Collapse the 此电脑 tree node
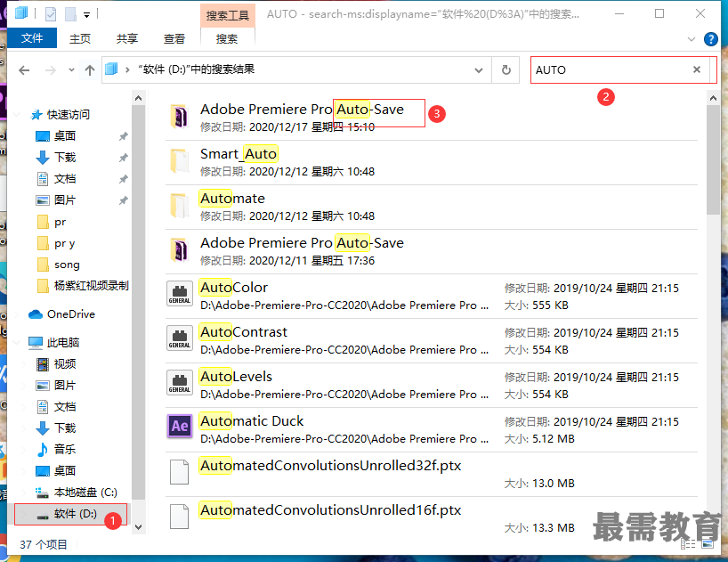Viewport: 728px width, 562px height. pos(18,343)
